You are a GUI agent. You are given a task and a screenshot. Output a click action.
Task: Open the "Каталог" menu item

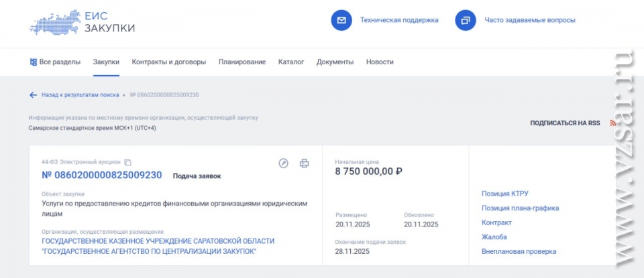tap(290, 62)
